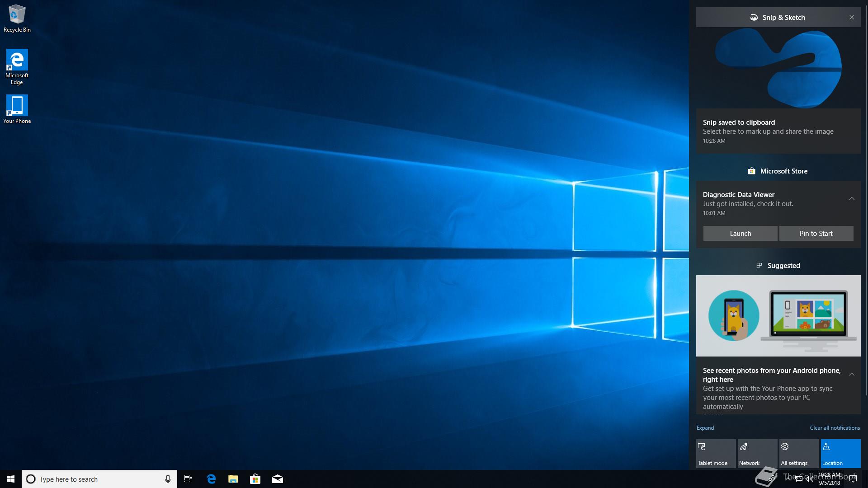This screenshot has width=868, height=488.
Task: Select the Your Phone desktop shortcut
Action: coord(17,109)
